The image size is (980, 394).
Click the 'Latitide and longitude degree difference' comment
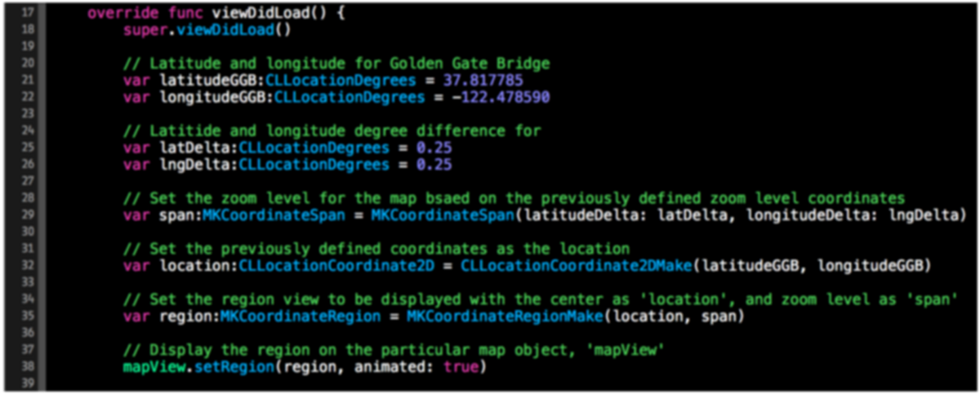point(332,131)
